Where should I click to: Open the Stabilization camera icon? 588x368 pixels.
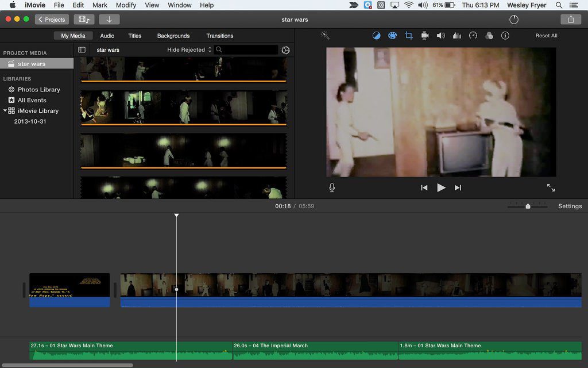click(x=425, y=36)
